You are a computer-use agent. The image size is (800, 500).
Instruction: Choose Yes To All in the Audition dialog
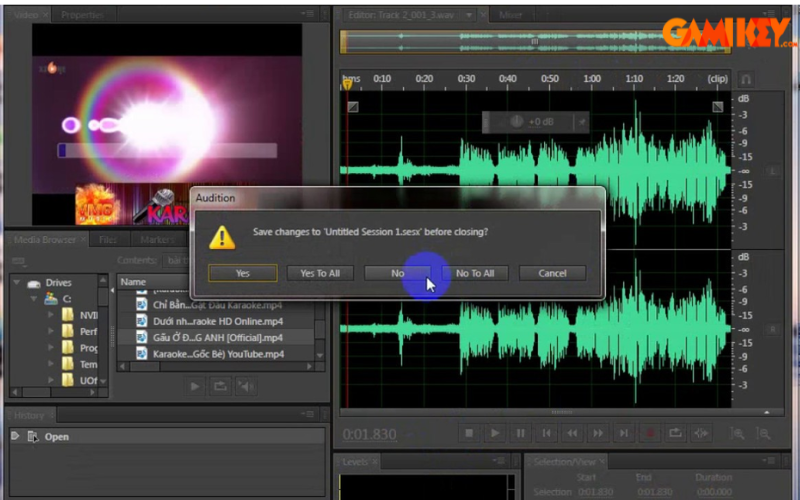(x=320, y=273)
